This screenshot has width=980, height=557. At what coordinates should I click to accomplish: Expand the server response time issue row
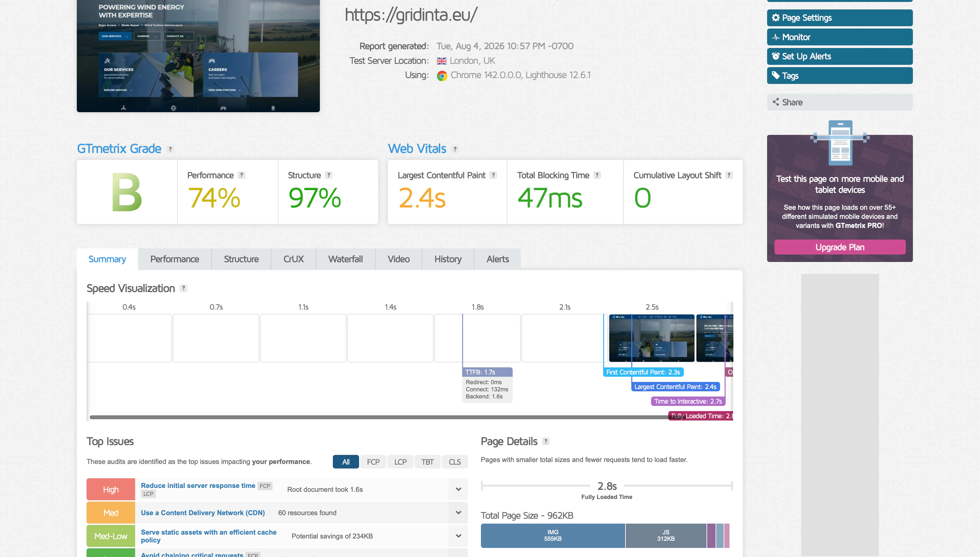[x=458, y=489]
